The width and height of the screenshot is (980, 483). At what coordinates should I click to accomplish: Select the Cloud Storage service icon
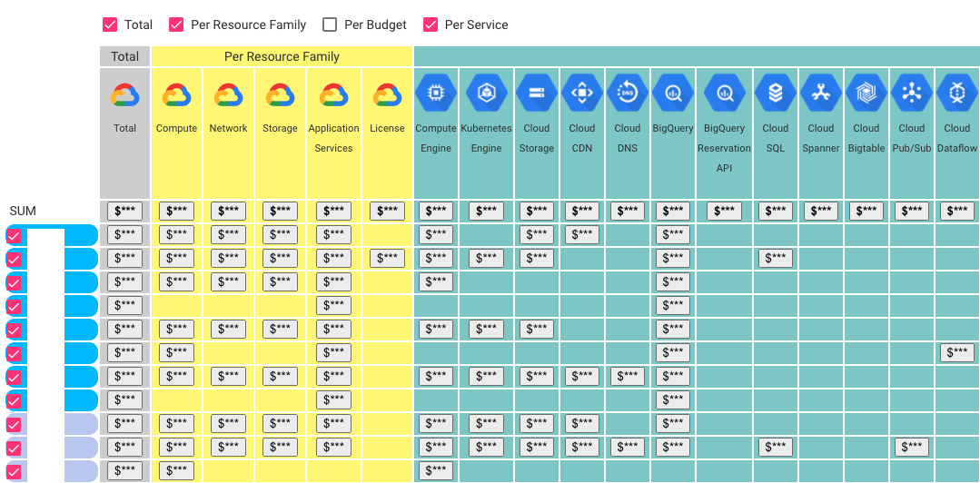click(536, 93)
